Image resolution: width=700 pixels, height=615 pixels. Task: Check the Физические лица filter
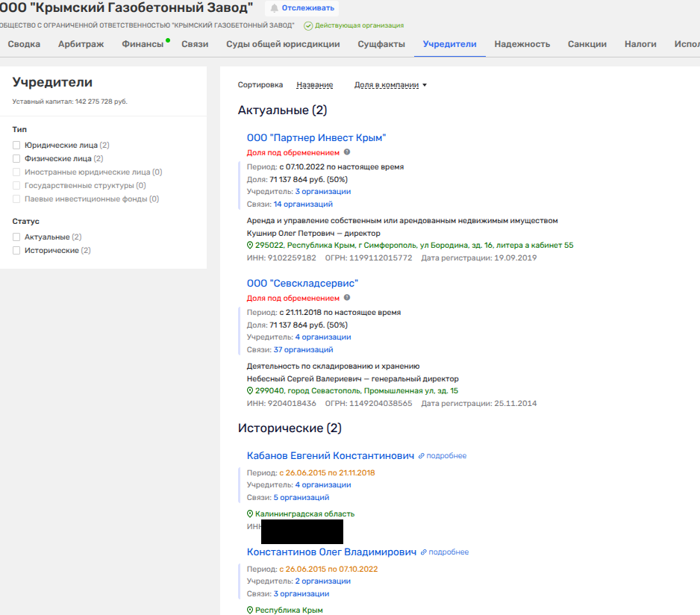click(x=16, y=159)
